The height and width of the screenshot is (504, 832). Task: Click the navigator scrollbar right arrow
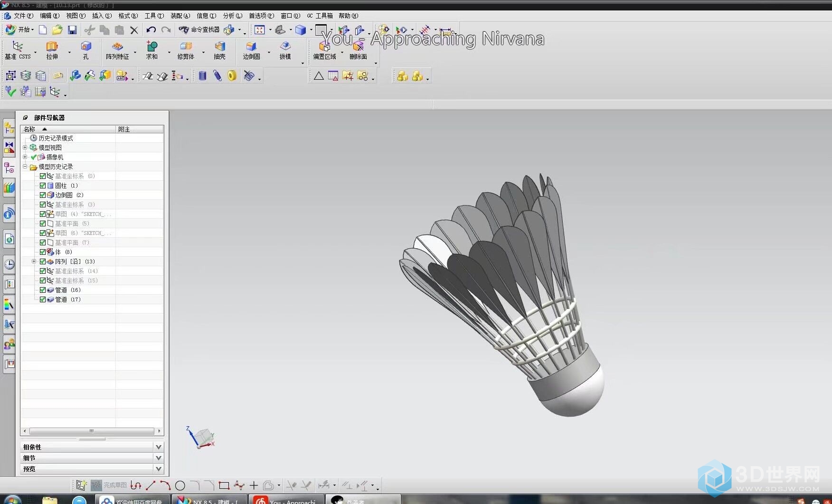(x=159, y=431)
